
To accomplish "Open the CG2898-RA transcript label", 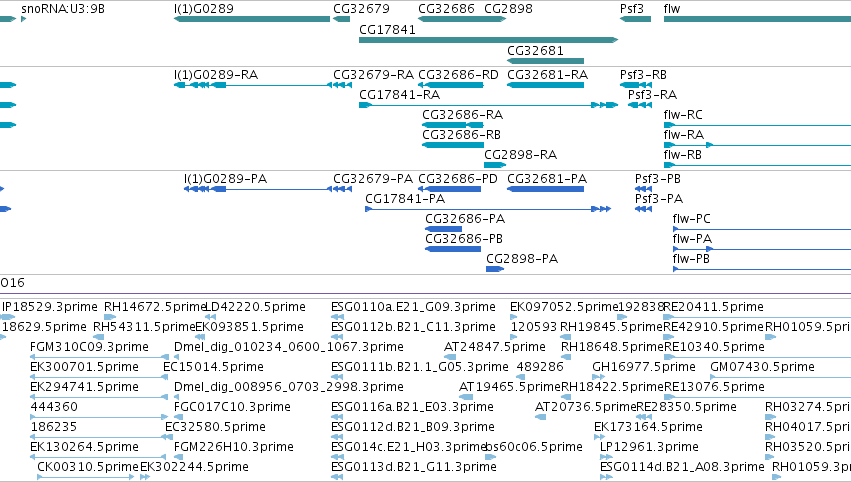I will coord(520,155).
